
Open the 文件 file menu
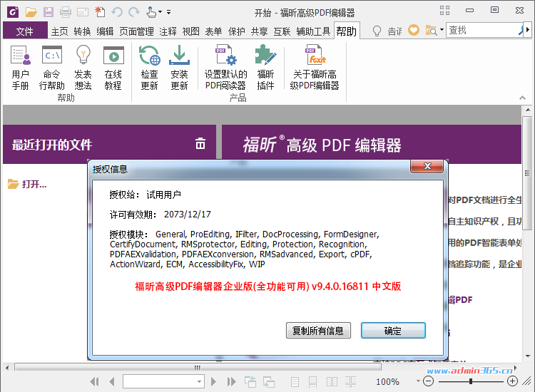point(25,31)
